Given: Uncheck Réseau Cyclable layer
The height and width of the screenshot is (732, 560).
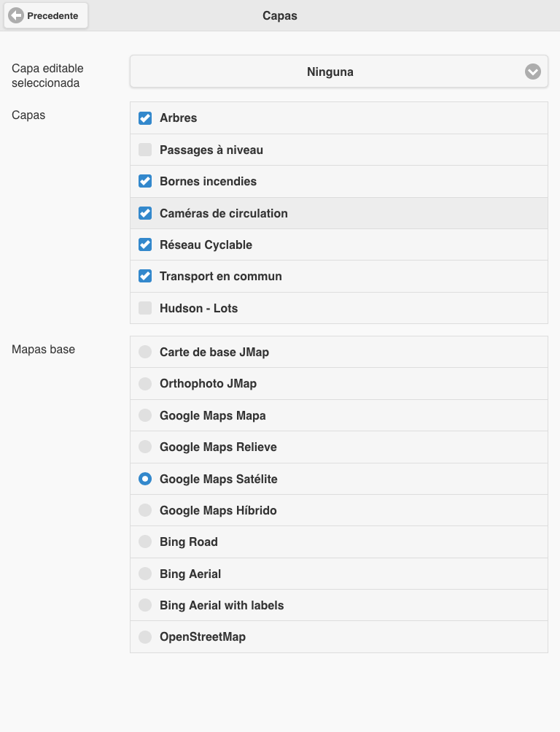Looking at the screenshot, I should (x=145, y=244).
